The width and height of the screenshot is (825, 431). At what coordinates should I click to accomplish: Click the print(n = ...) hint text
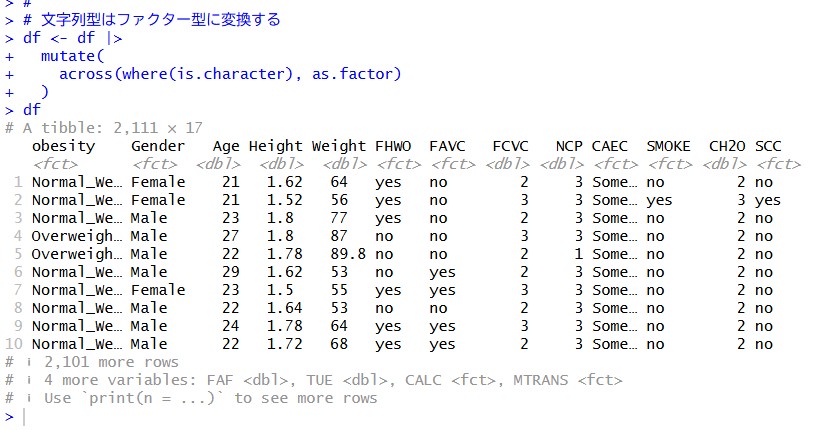pos(152,398)
